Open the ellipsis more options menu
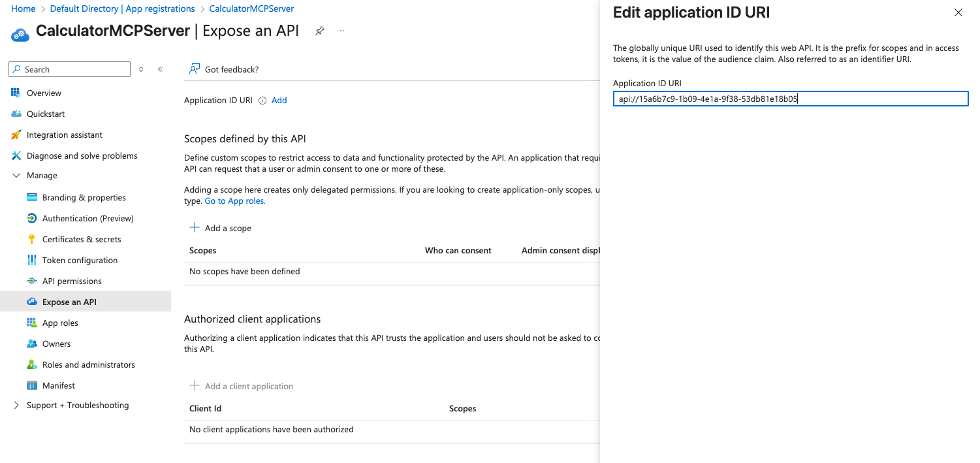This screenshot has width=980, height=463. [341, 31]
